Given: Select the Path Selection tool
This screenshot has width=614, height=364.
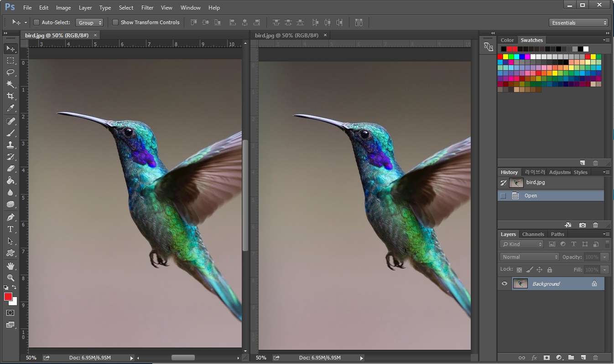Looking at the screenshot, I should [10, 241].
